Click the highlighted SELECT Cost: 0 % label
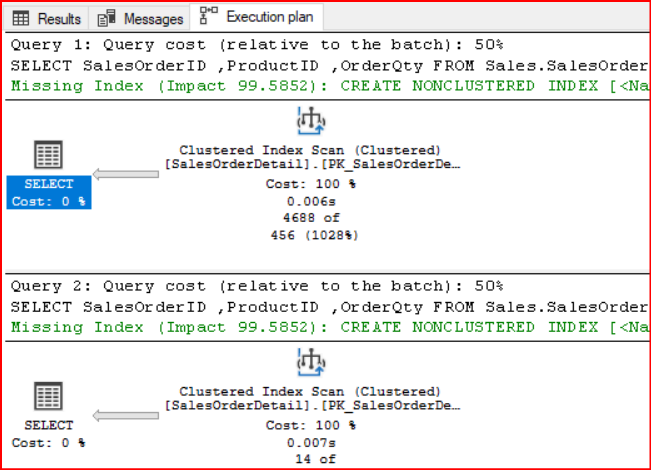The image size is (651, 470). [x=49, y=193]
